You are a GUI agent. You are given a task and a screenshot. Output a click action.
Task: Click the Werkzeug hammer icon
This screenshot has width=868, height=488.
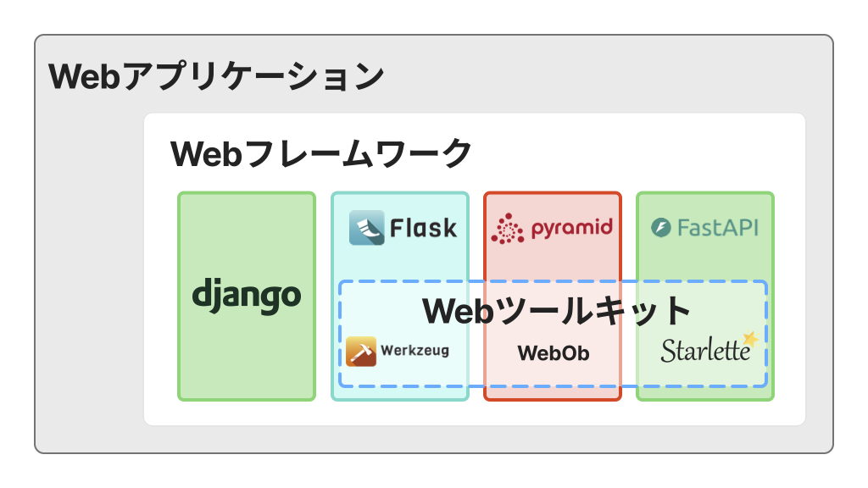coord(361,351)
